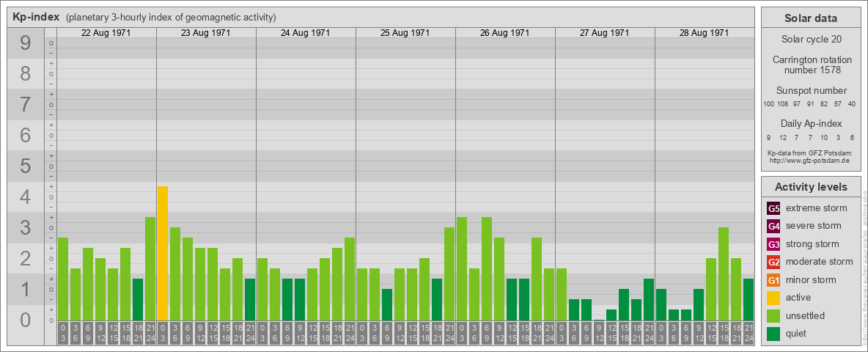The image size is (868, 352).
Task: Select the G2 moderate storm badge
Action: point(773,262)
